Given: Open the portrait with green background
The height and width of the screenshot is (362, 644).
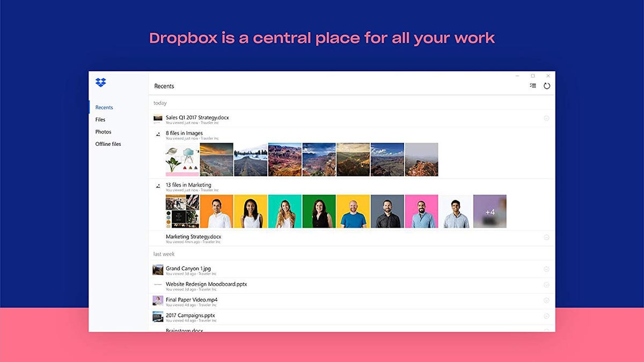Looking at the screenshot, I should pyautogui.click(x=319, y=211).
